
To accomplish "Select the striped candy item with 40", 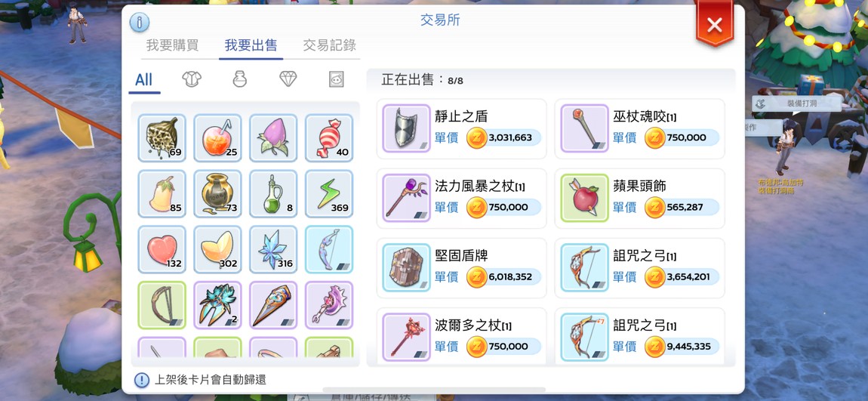I will [x=329, y=138].
